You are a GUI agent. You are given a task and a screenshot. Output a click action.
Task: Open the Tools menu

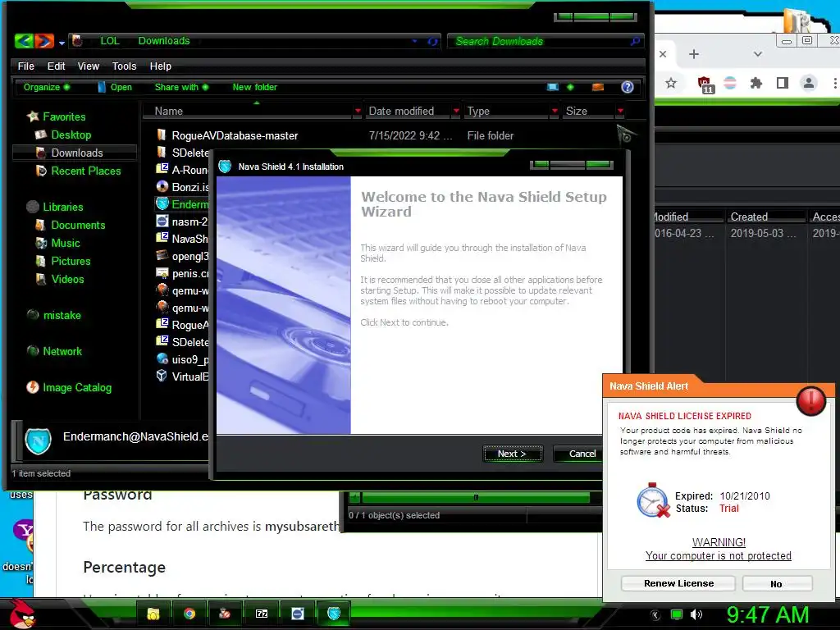click(125, 66)
